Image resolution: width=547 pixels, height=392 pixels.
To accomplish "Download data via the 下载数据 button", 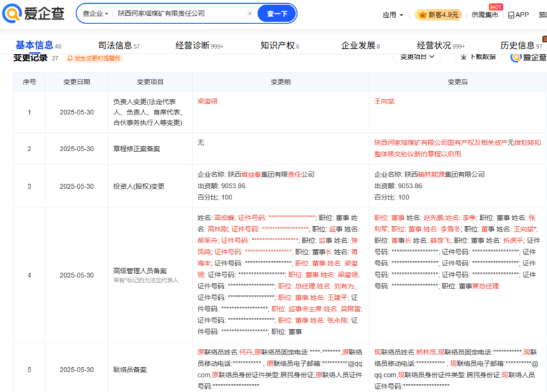I will click(x=478, y=57).
